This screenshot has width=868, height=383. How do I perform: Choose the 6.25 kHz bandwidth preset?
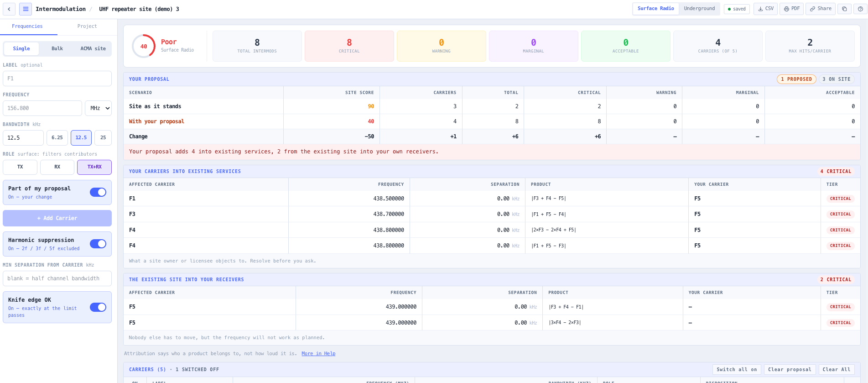pyautogui.click(x=57, y=138)
